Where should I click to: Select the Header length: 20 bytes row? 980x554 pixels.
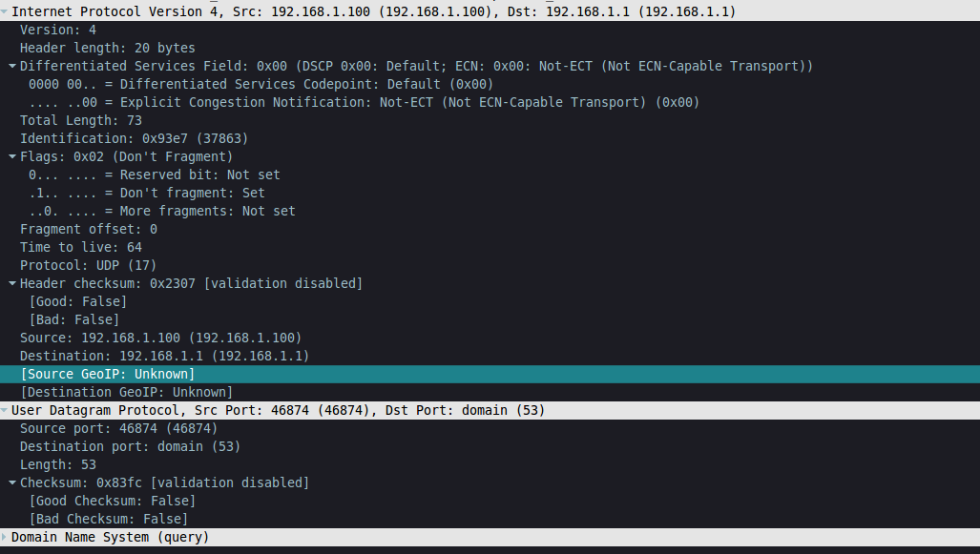490,48
